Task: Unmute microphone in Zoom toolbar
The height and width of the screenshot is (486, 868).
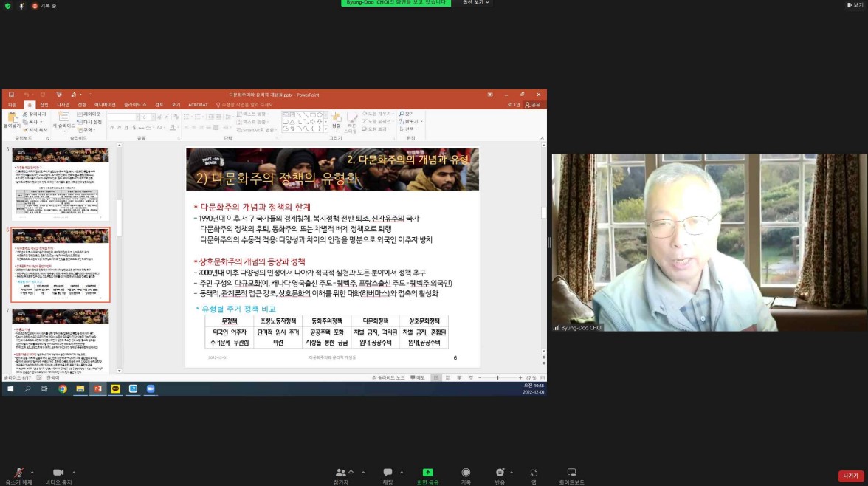Action: click(19, 473)
